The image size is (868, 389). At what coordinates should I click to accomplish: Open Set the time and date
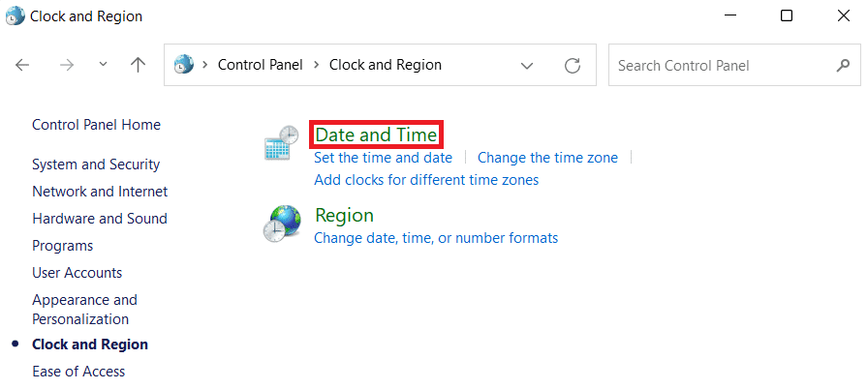(383, 158)
